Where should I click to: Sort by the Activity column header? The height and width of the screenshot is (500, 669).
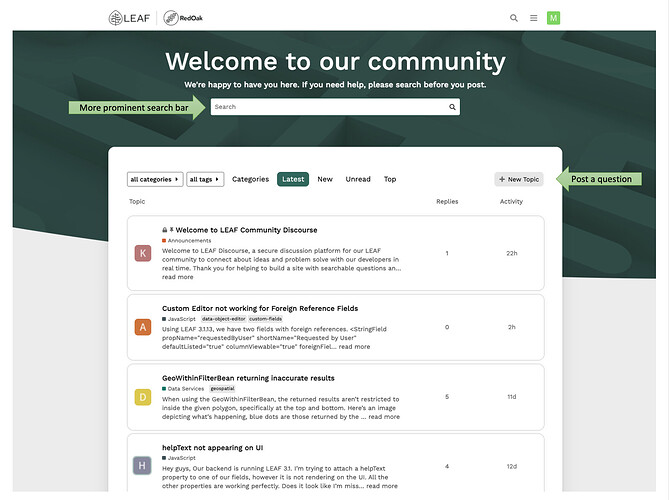coord(511,201)
